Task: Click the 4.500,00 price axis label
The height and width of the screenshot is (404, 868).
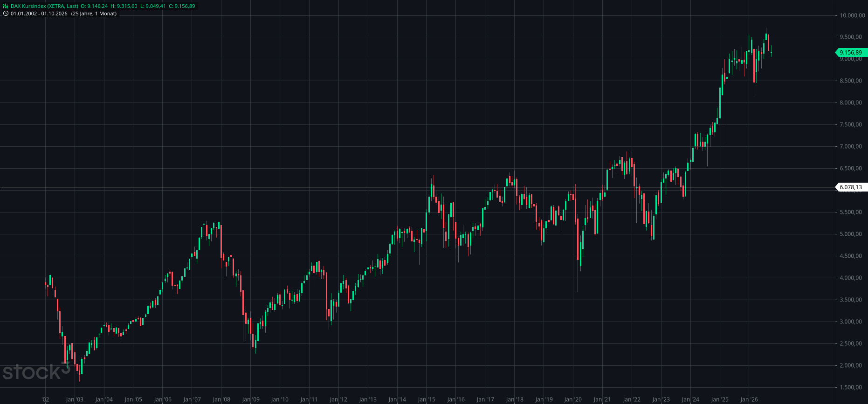Action: click(851, 256)
